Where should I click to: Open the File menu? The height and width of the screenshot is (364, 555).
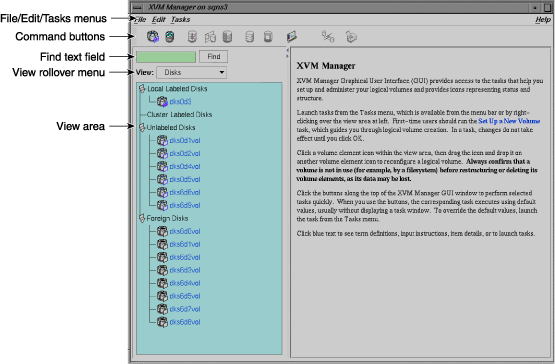(x=140, y=19)
